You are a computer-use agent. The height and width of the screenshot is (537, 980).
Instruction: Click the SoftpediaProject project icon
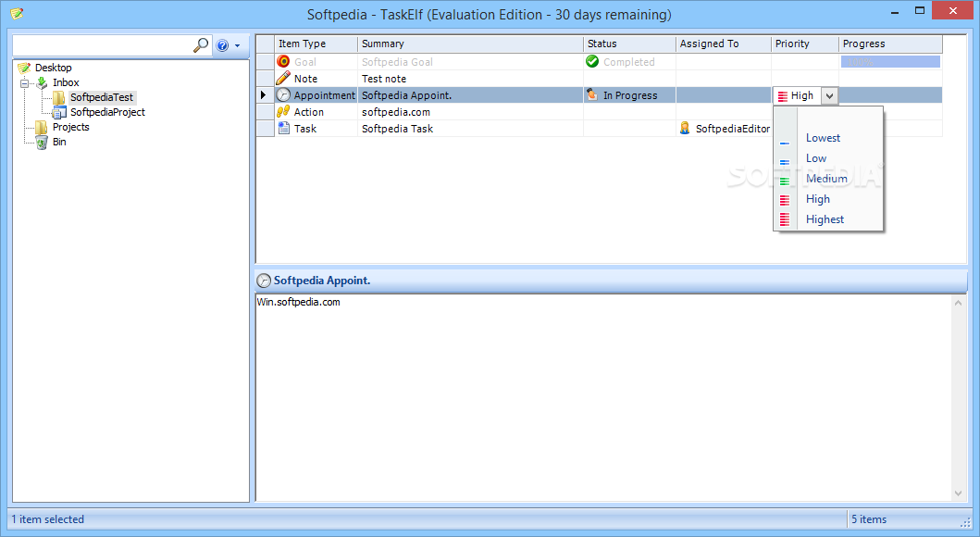click(59, 113)
